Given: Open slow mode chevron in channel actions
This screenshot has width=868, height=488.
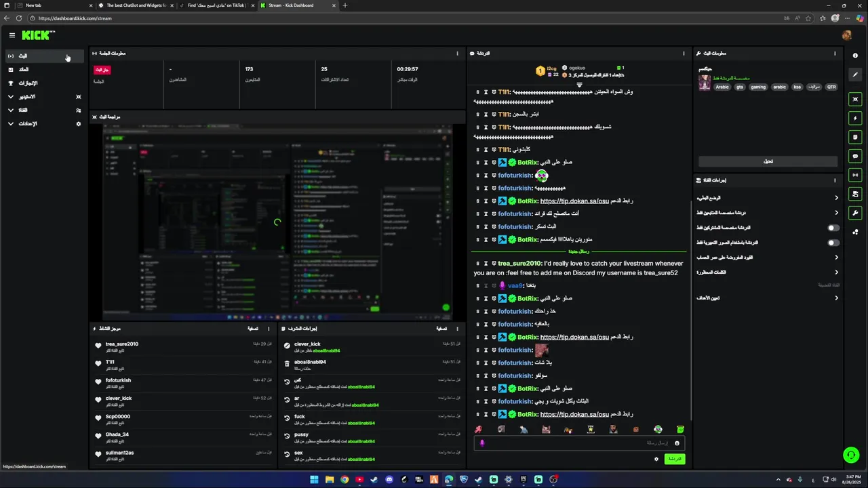Looking at the screenshot, I should point(836,198).
